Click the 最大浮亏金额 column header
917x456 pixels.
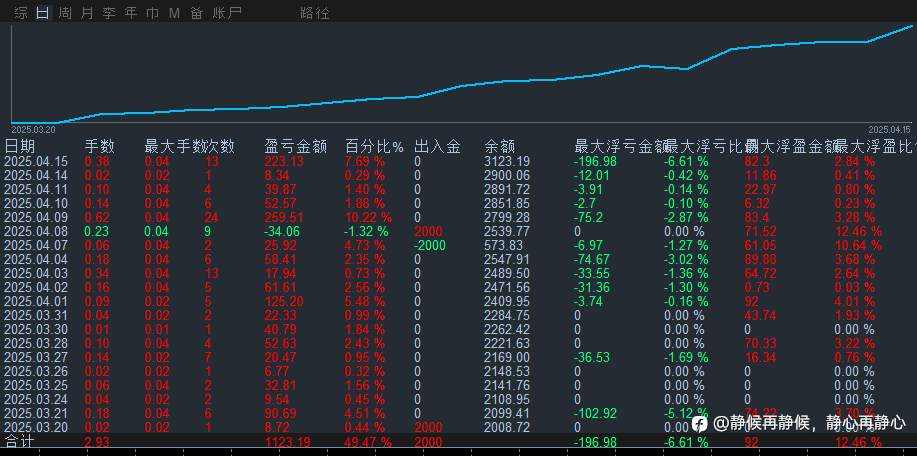pos(620,146)
